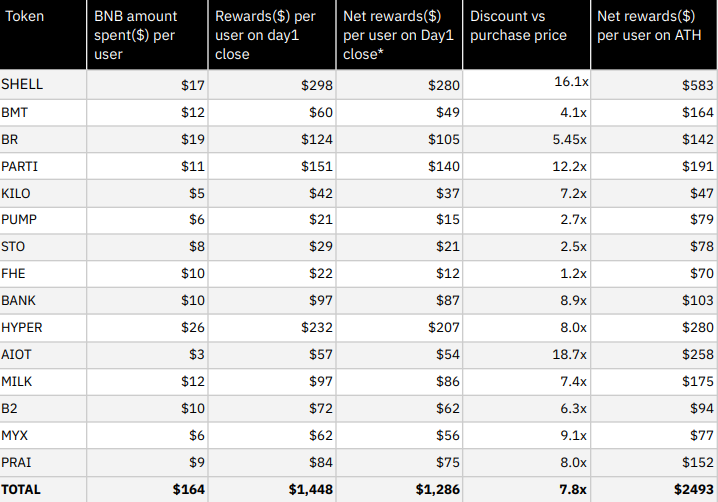Click the TOTAL $1,448 rewards cell

[272, 490]
